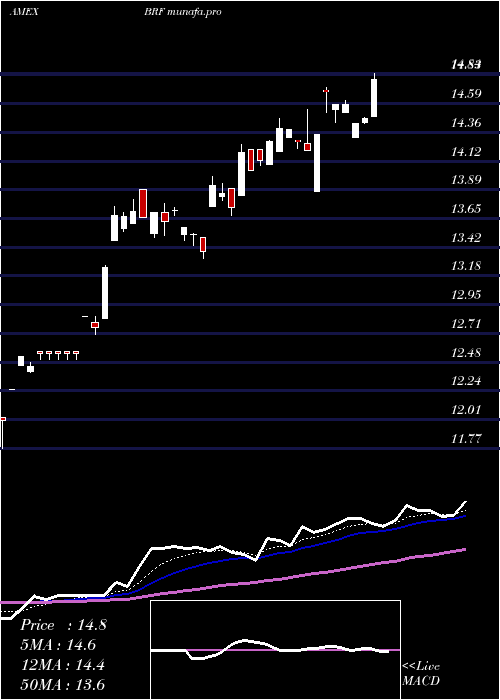This screenshot has height=700, width=500.
Task: Click the 11.77 price axis label
Action: coord(467,438)
